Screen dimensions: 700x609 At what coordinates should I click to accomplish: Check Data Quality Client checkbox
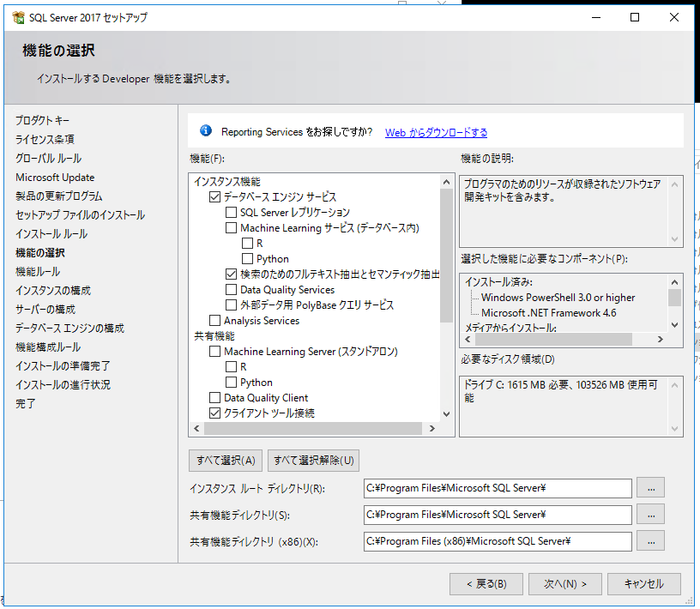click(x=214, y=397)
